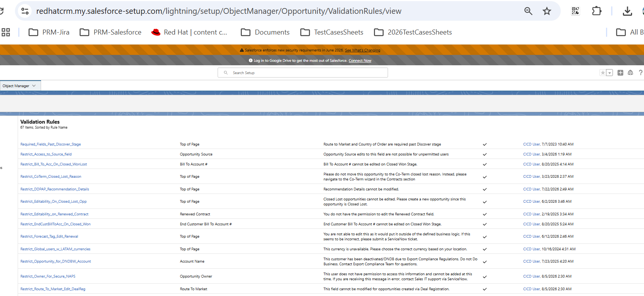Open Restrict_Owner_For_Secure_NAPS rule
This screenshot has width=644, height=296.
(x=48, y=276)
